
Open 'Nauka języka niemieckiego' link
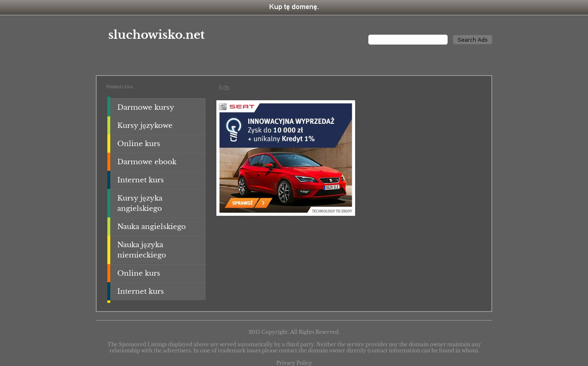[x=141, y=250]
